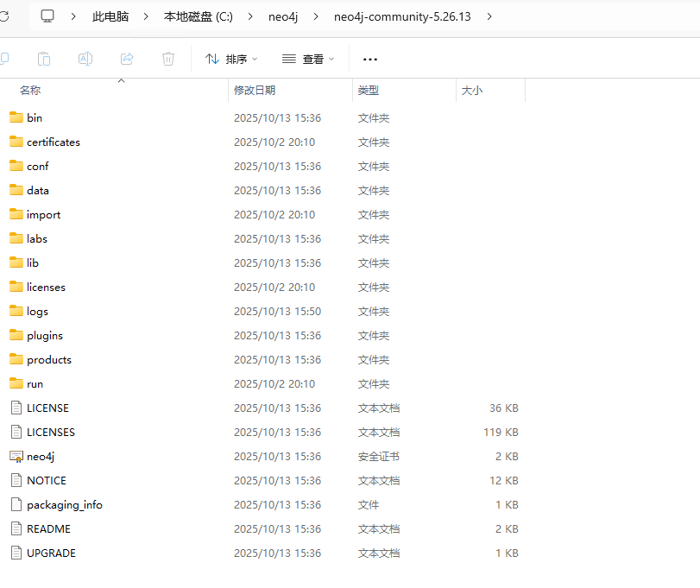Click the delete trash toolbar icon
Screen dimensions: 700x588
click(x=168, y=59)
